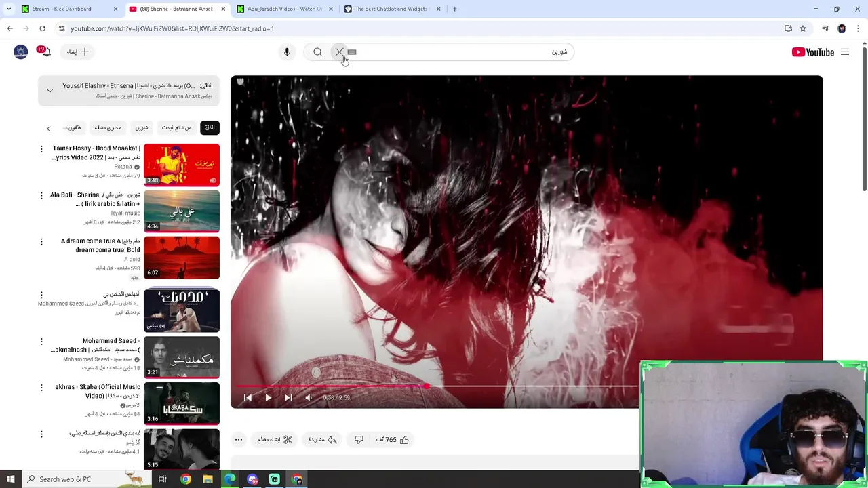
Task: Collapse the up-next playlist chevron
Action: coord(50,90)
